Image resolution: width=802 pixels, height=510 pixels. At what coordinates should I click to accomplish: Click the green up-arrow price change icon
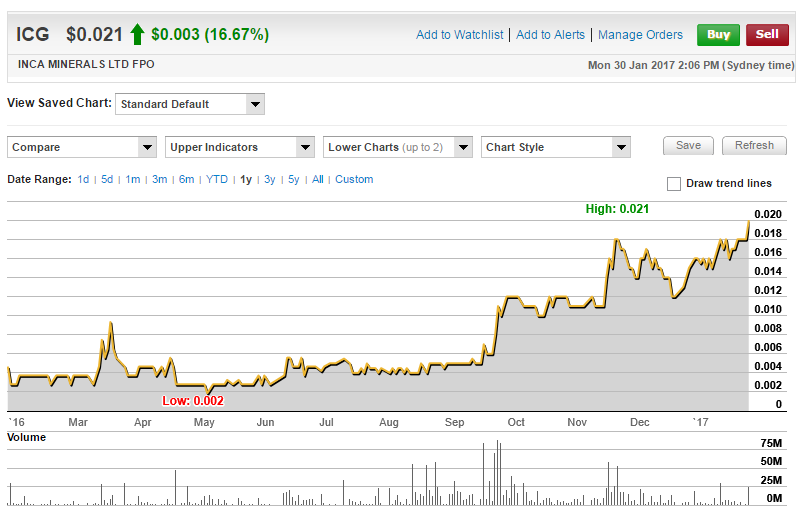137,34
